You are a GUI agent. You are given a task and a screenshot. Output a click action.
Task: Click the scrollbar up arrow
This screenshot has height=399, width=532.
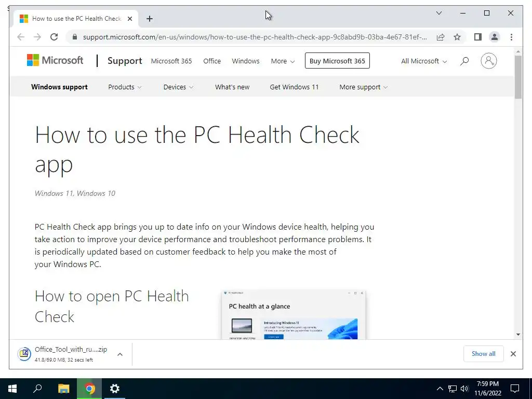[x=518, y=52]
